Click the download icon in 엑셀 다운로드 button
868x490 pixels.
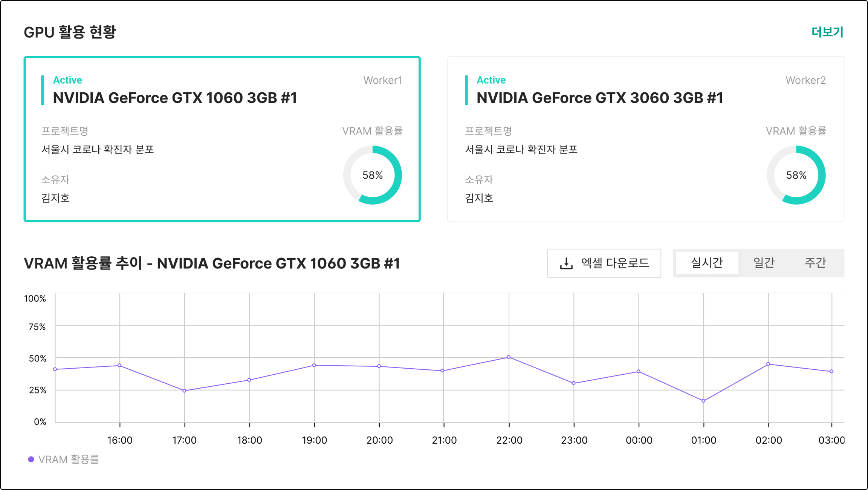[566, 263]
